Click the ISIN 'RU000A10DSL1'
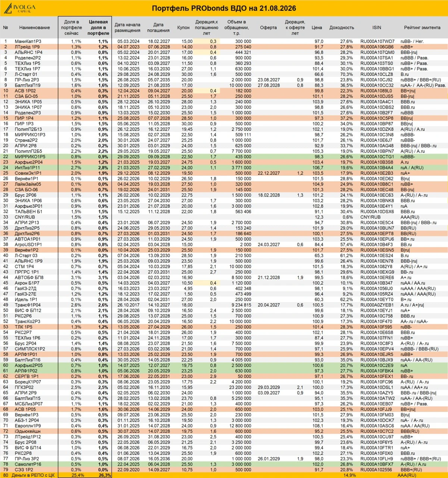This screenshot has width=448, height=478. tap(377, 387)
